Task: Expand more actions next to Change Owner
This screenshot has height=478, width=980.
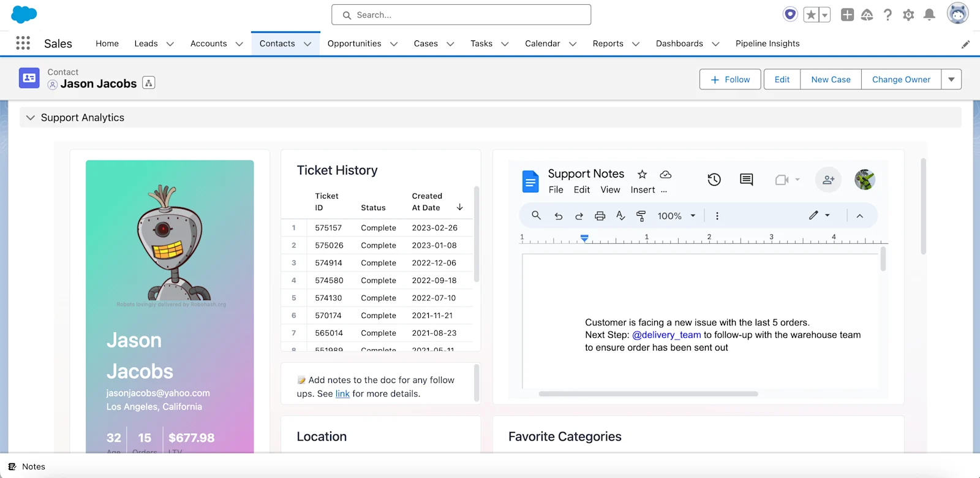Action: coord(951,79)
